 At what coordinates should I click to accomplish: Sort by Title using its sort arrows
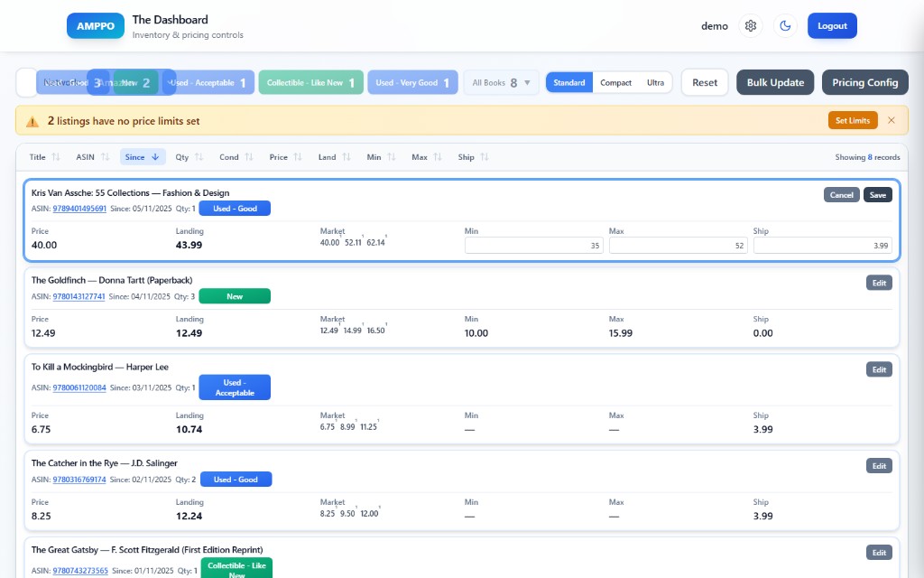(x=56, y=157)
